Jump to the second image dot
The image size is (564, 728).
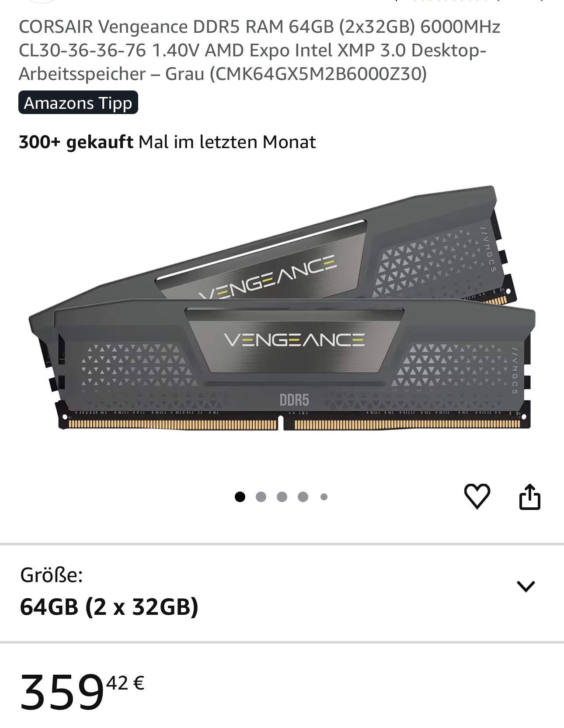pos(261,497)
